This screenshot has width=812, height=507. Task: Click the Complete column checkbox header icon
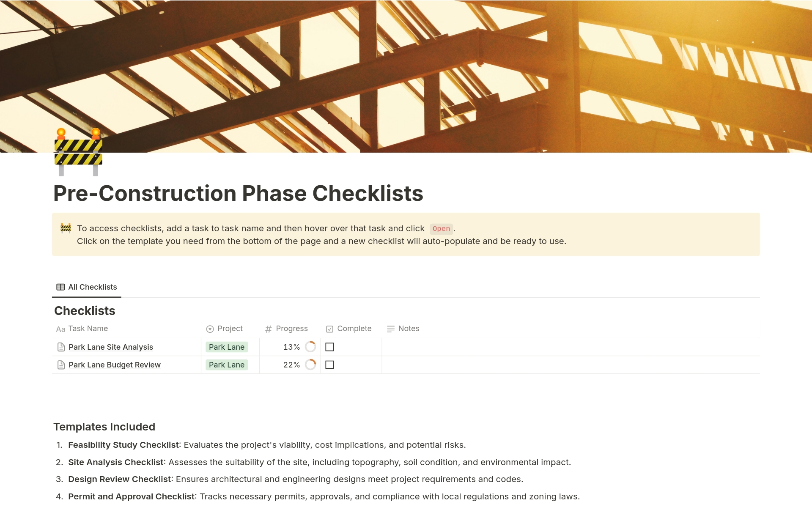330,329
